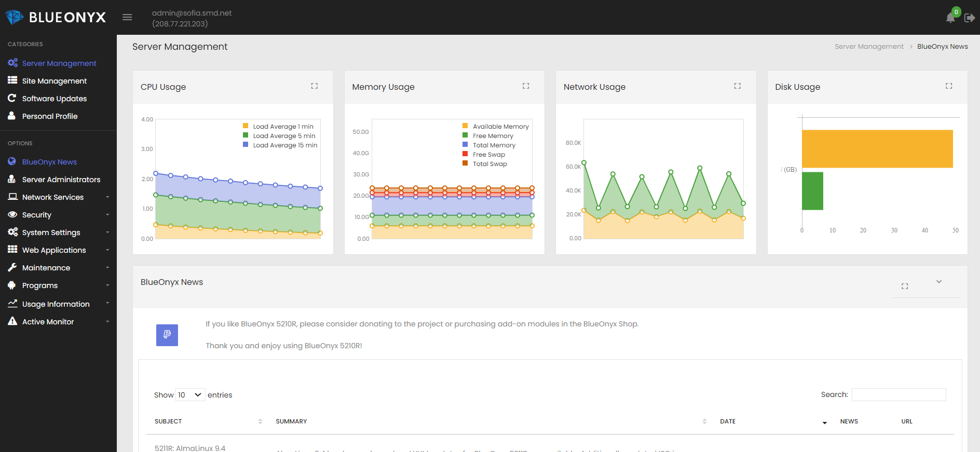This screenshot has height=452, width=980.
Task: Click the Programs android icon
Action: point(12,285)
